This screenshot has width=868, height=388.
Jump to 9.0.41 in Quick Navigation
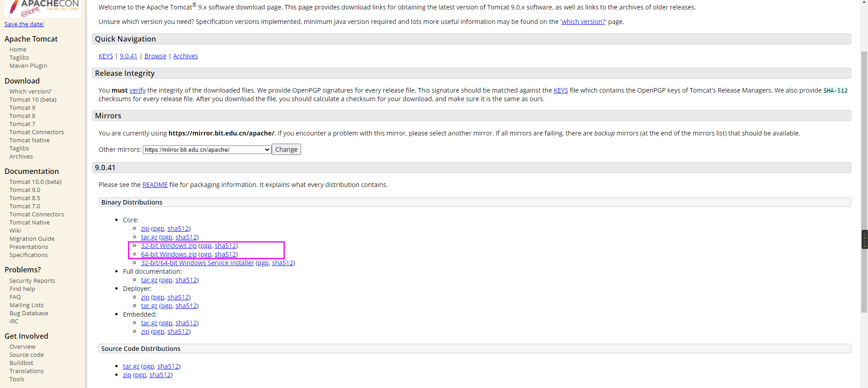(x=128, y=56)
